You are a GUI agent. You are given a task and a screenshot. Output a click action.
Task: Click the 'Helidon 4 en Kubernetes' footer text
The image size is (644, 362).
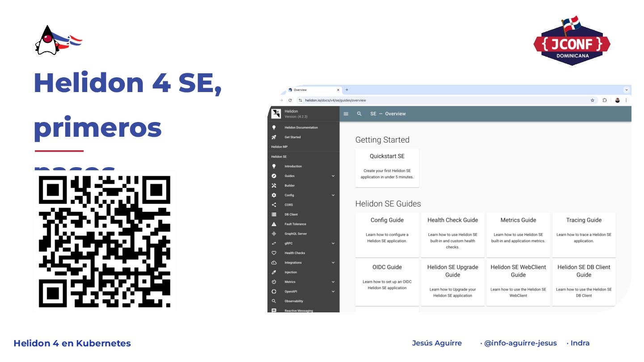click(72, 343)
